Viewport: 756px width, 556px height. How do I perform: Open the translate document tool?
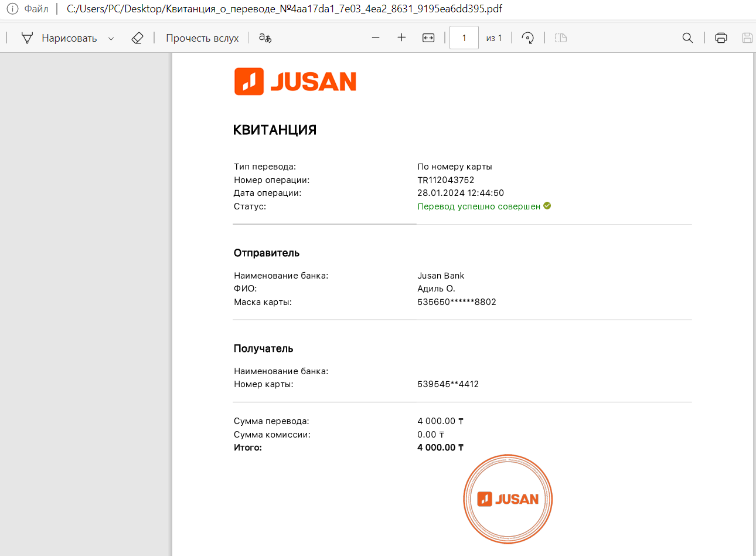[x=265, y=38]
